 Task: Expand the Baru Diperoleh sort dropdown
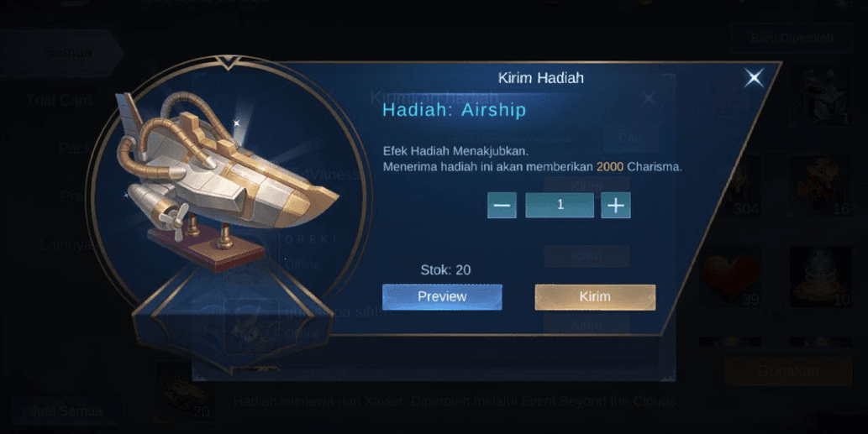pyautogui.click(x=792, y=38)
